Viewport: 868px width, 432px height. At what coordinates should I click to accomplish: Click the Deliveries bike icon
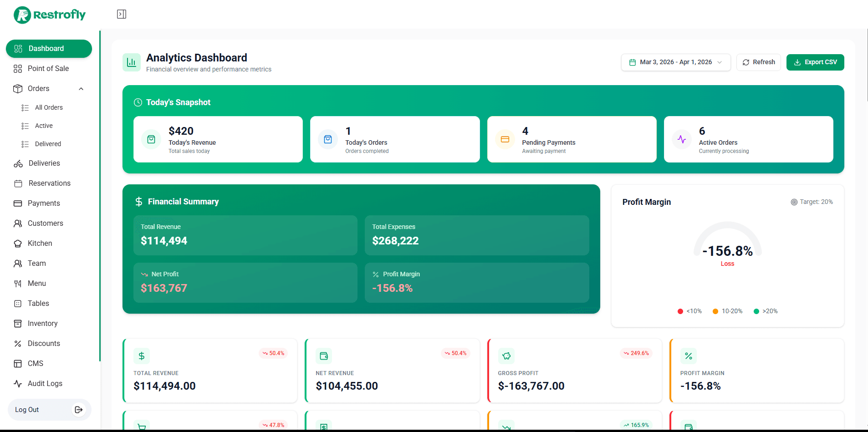18,163
